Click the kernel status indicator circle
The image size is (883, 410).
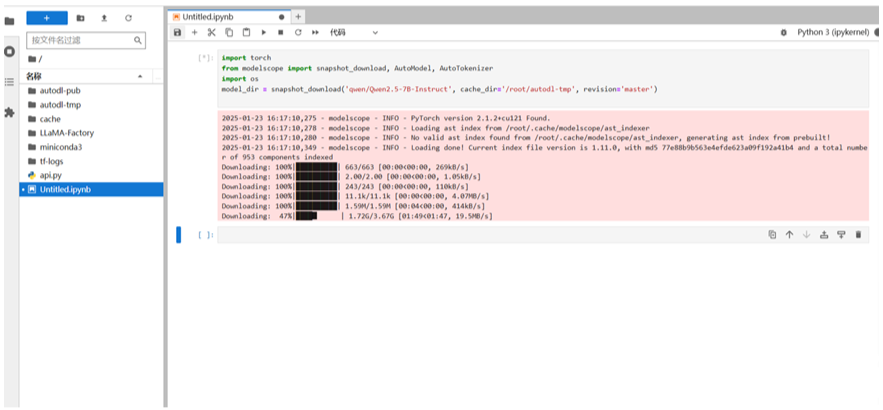coord(878,33)
